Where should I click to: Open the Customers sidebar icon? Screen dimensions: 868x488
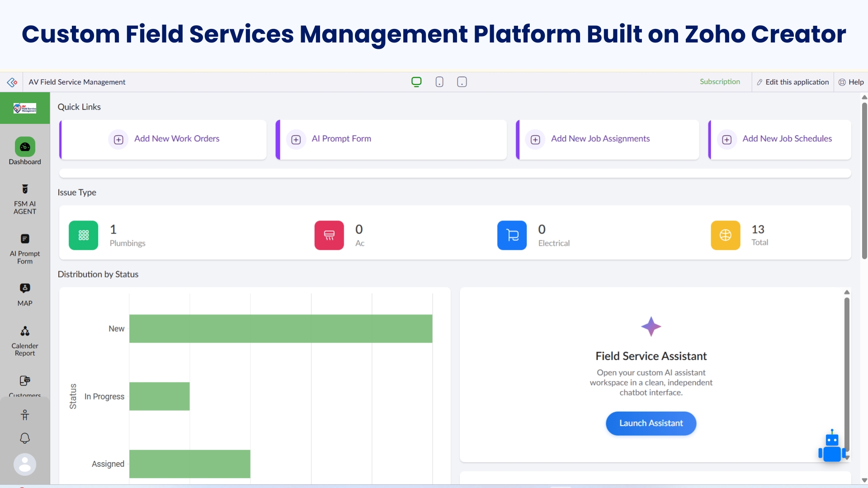(25, 380)
